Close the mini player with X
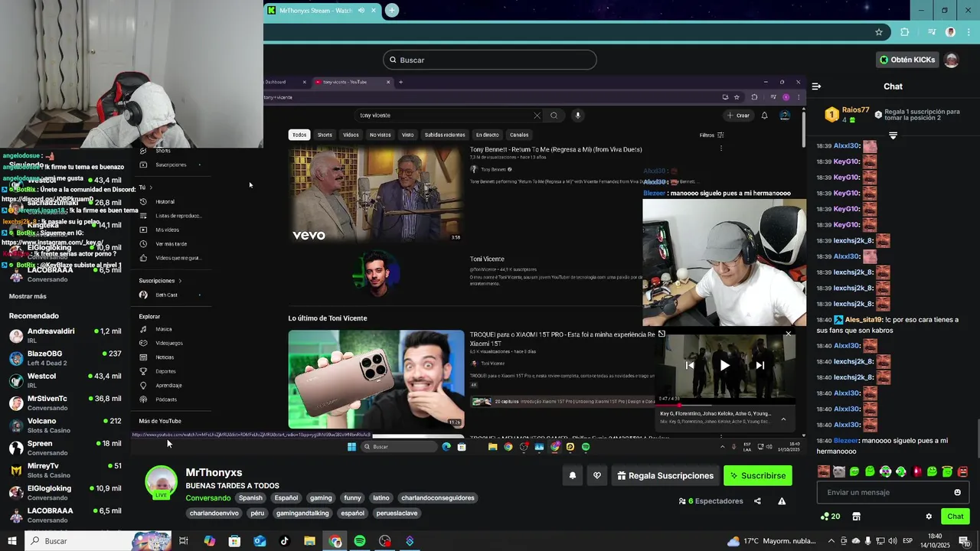 coord(788,334)
